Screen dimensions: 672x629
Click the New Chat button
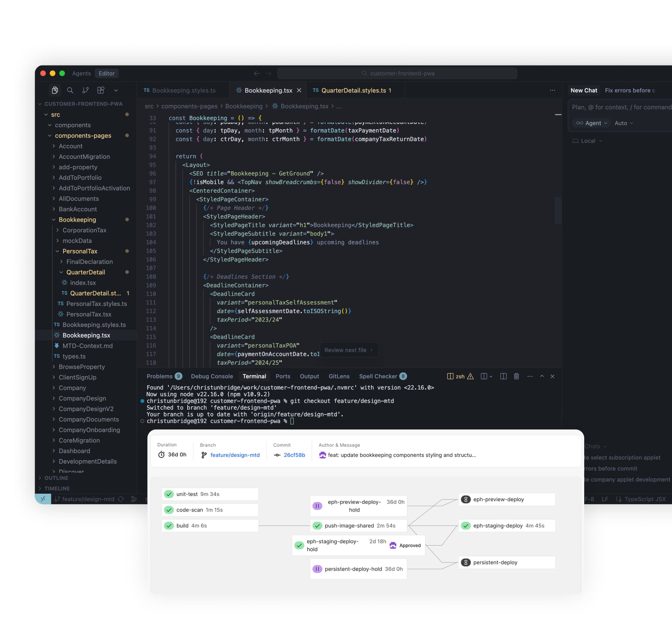pos(584,90)
